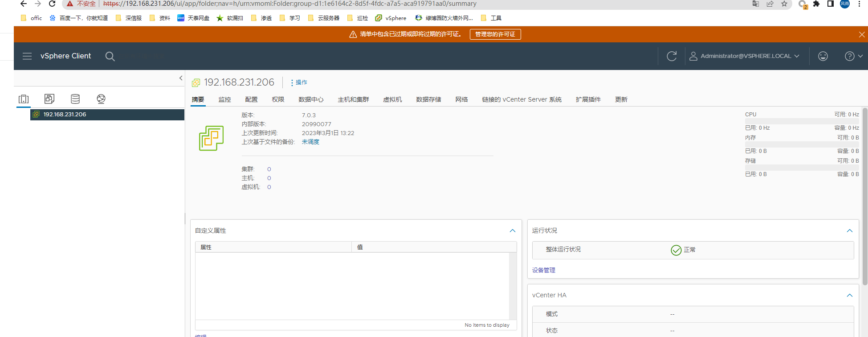Open the 数据中心 tab
This screenshot has width=868, height=337.
click(x=311, y=99)
